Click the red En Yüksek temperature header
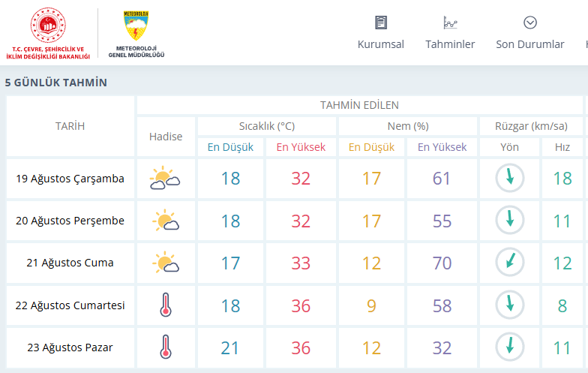Image resolution: width=588 pixels, height=373 pixels. pyautogui.click(x=301, y=147)
